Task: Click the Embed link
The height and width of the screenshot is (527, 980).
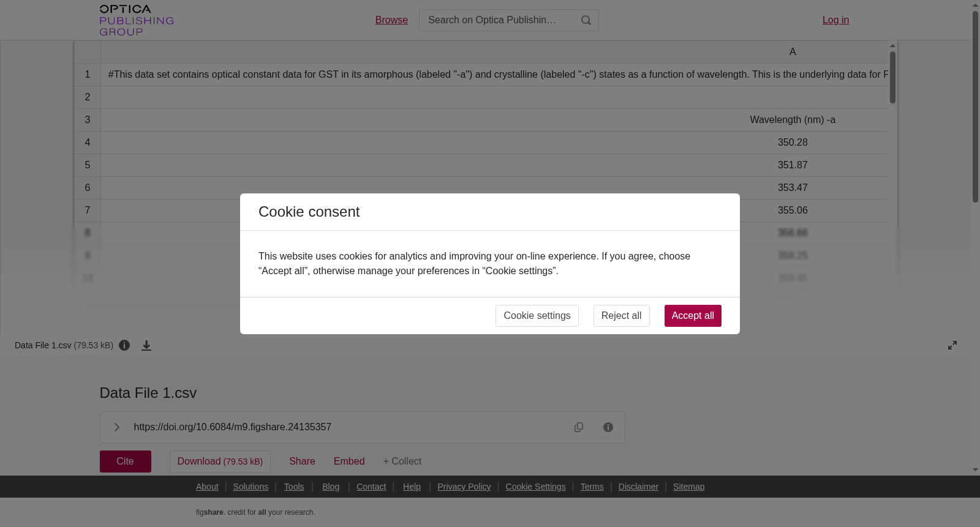Action: tap(349, 462)
